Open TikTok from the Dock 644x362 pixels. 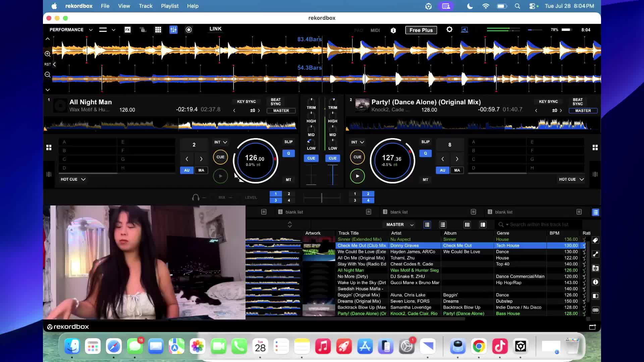(500, 346)
